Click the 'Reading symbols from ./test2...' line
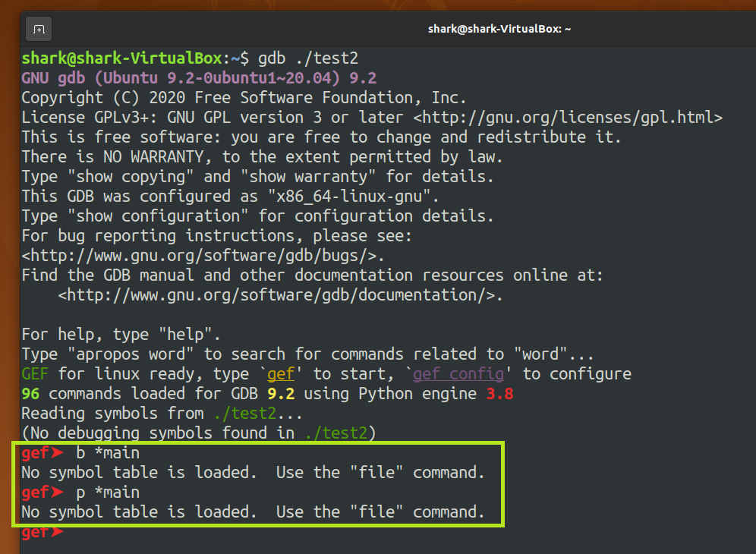 pos(162,414)
